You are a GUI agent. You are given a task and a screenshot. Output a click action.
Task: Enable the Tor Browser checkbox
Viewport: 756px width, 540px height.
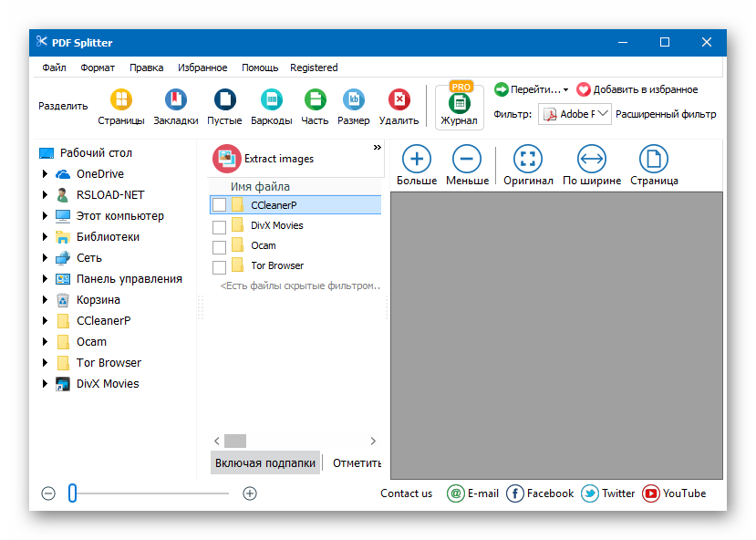click(219, 267)
